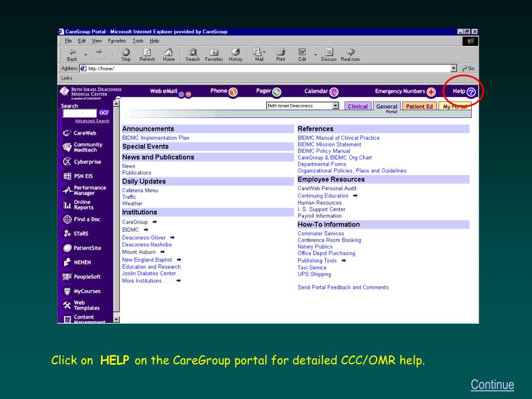The width and height of the screenshot is (532, 399).
Task: Click sidebar scrollbar down arrow
Action: point(116,320)
